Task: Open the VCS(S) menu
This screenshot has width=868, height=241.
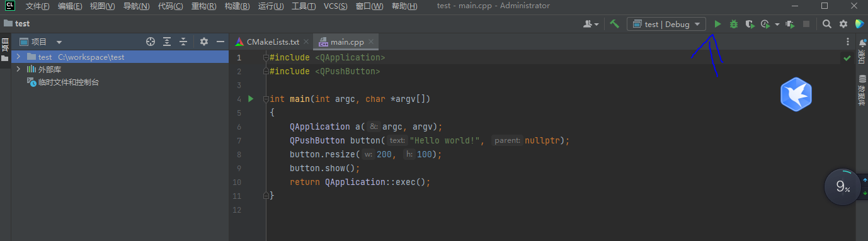Action: point(335,6)
